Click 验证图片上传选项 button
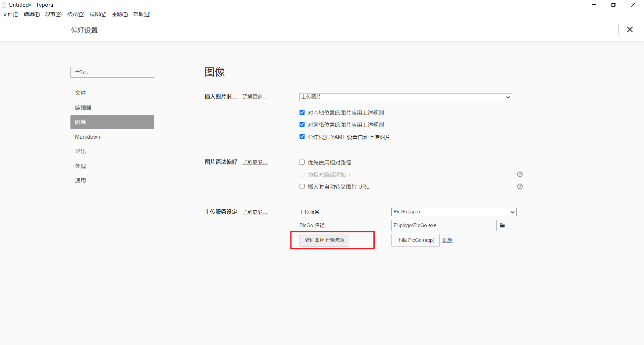 click(324, 240)
